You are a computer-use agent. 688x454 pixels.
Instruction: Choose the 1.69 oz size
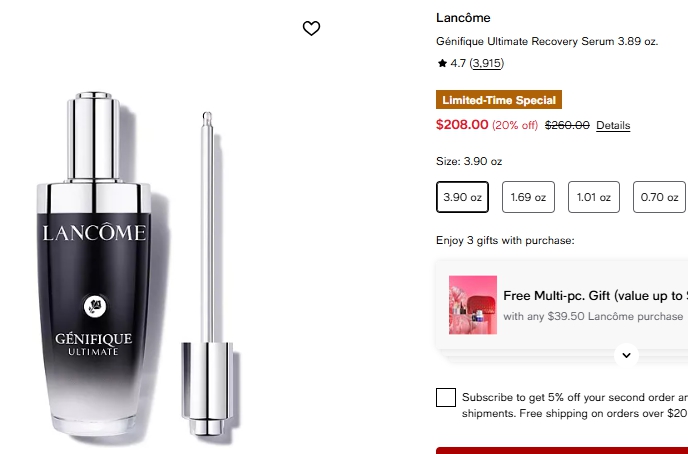(528, 197)
